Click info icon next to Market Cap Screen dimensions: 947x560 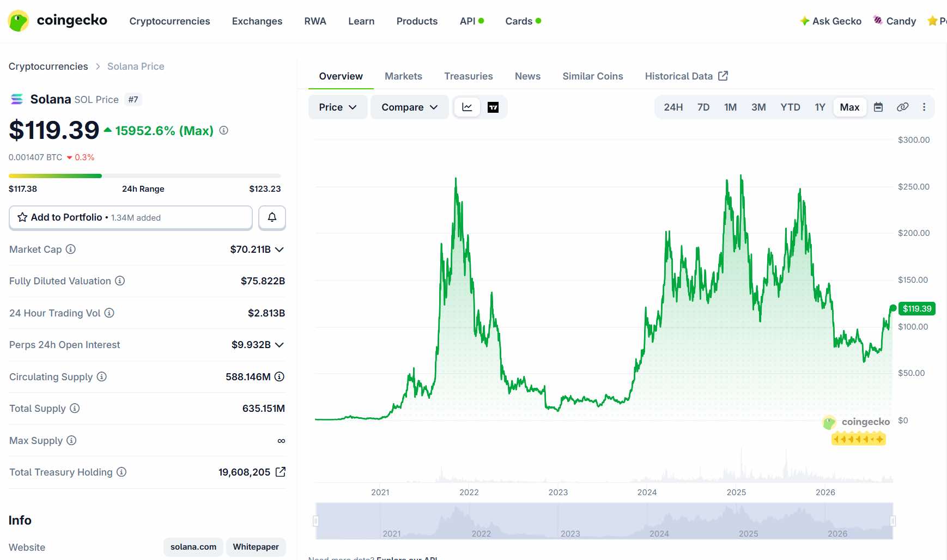(x=71, y=249)
